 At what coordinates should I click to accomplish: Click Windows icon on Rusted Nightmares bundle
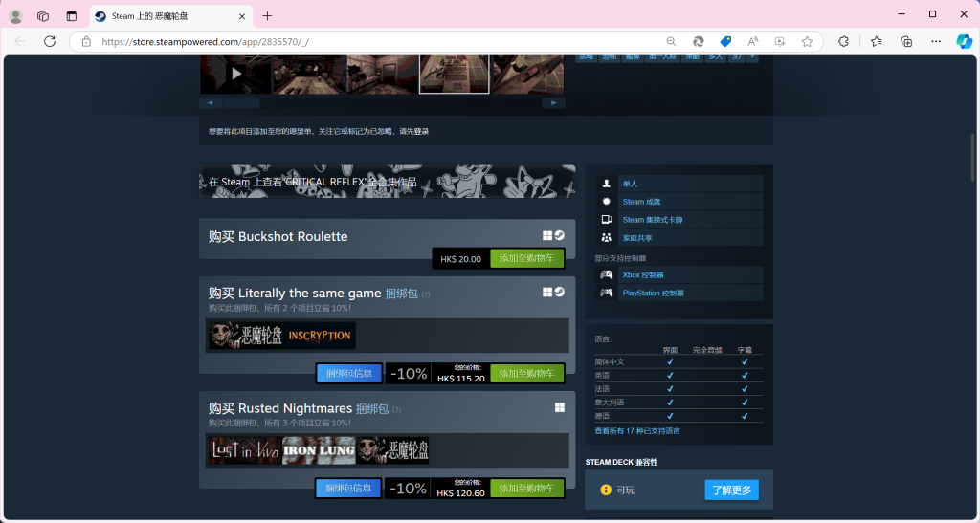559,407
